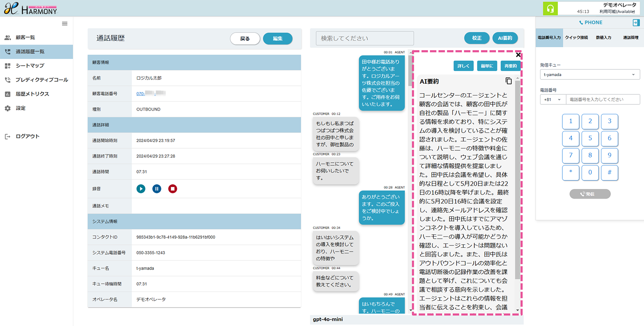The width and height of the screenshot is (644, 326).
Task: Click the green headset status icon
Action: [x=550, y=9]
